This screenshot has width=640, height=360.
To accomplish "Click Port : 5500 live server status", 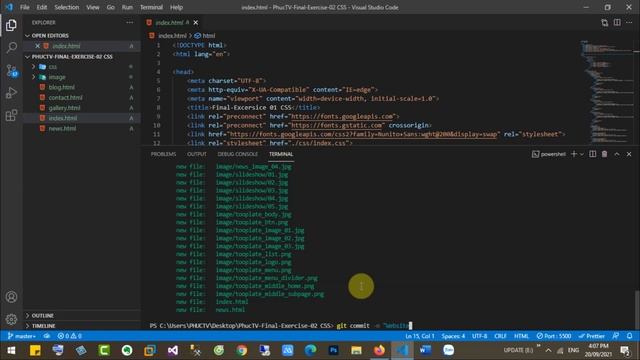I will coord(553,336).
